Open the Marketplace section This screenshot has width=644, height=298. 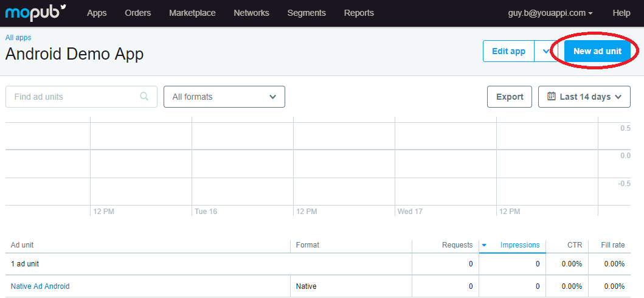pyautogui.click(x=192, y=13)
